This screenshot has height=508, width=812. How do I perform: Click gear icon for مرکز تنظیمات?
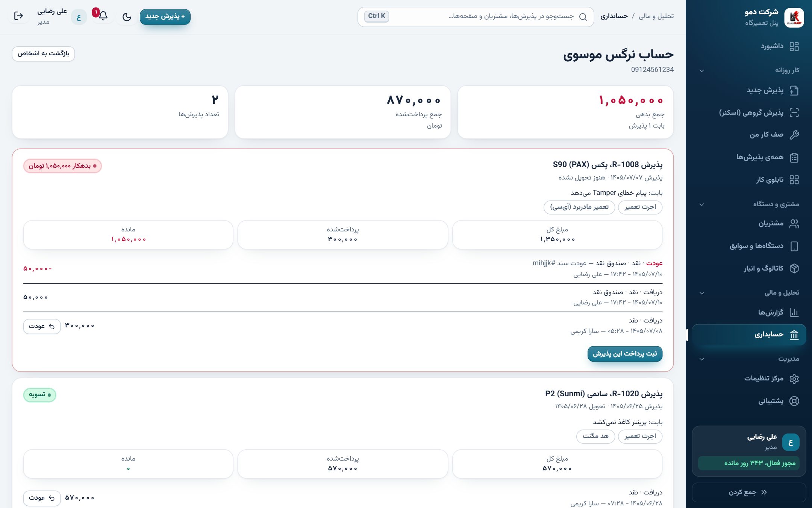[794, 379]
